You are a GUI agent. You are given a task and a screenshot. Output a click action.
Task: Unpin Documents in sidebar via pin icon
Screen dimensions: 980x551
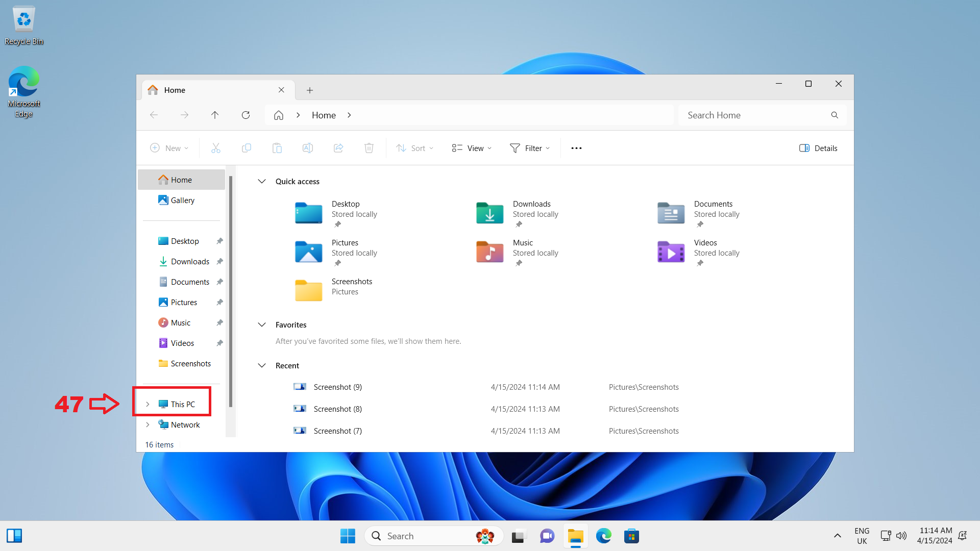[x=219, y=282]
